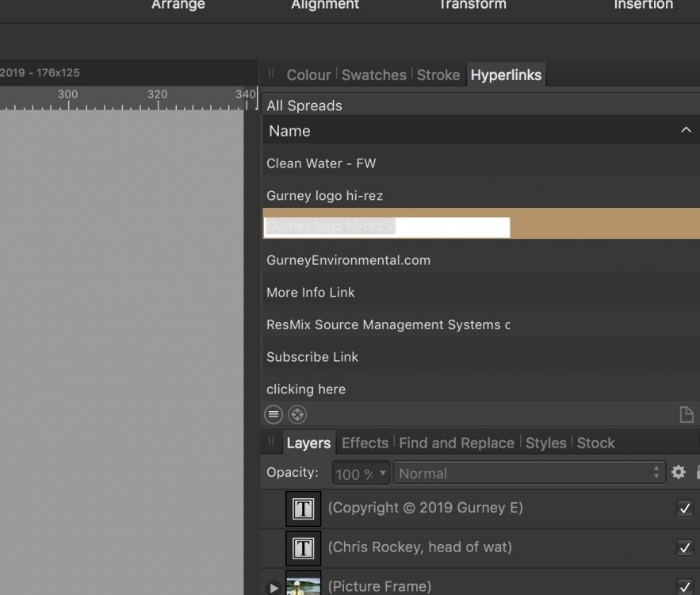
Task: Toggle visibility of the Chris Rockey layer
Action: (685, 547)
